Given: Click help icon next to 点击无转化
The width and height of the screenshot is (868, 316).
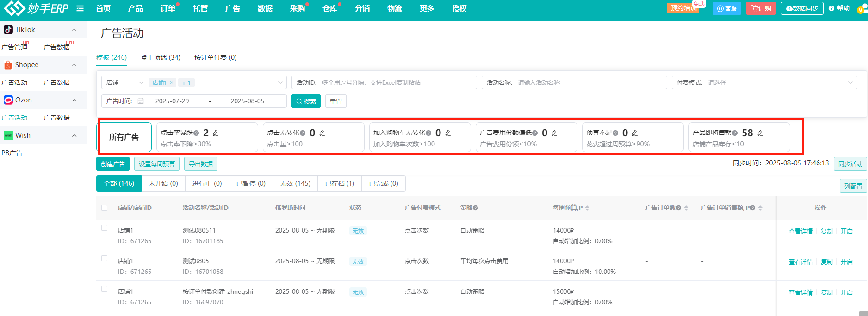Looking at the screenshot, I should pyautogui.click(x=303, y=133).
